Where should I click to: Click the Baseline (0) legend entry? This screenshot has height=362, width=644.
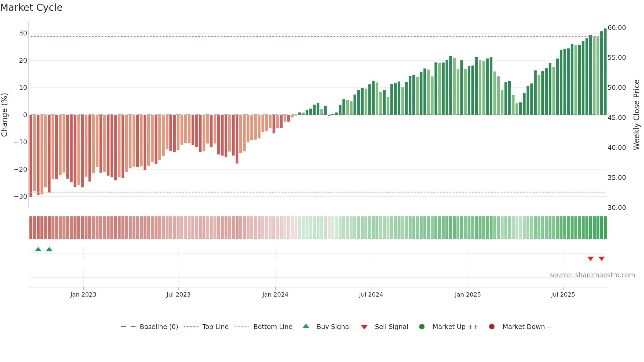[149, 327]
